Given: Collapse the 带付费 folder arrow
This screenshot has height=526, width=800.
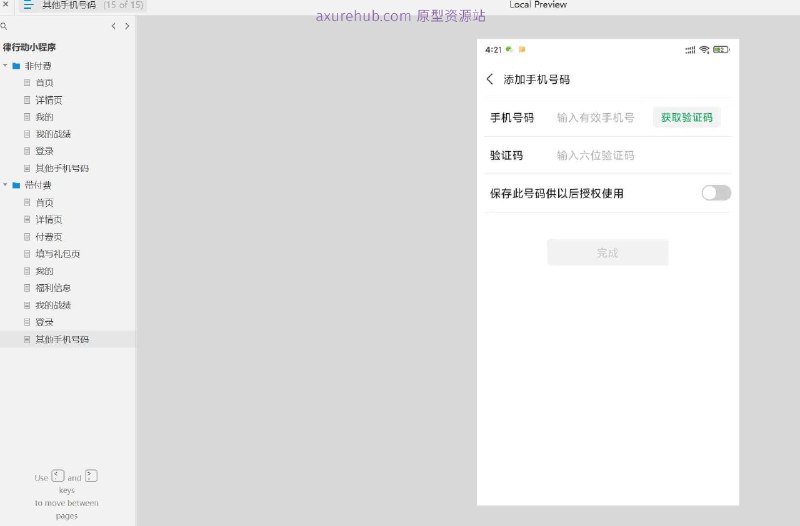Looking at the screenshot, I should point(5,185).
